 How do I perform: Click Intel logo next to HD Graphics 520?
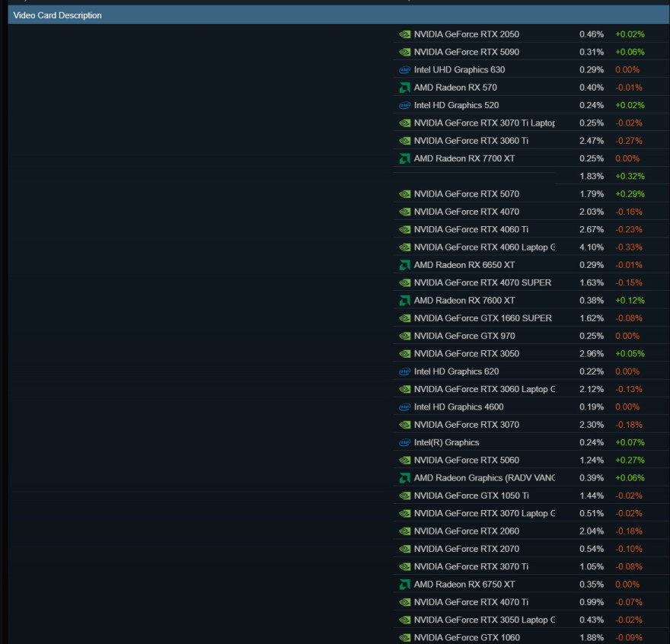click(x=404, y=105)
